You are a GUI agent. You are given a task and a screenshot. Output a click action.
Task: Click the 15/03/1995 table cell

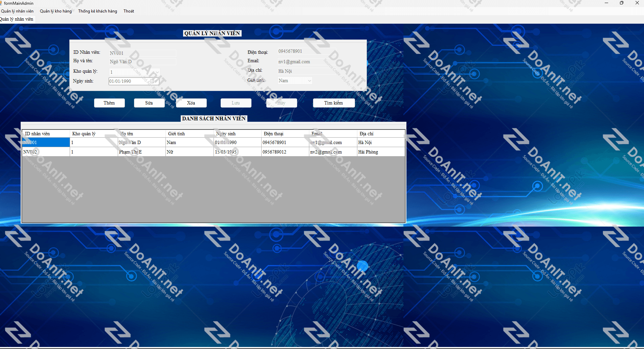coord(238,152)
